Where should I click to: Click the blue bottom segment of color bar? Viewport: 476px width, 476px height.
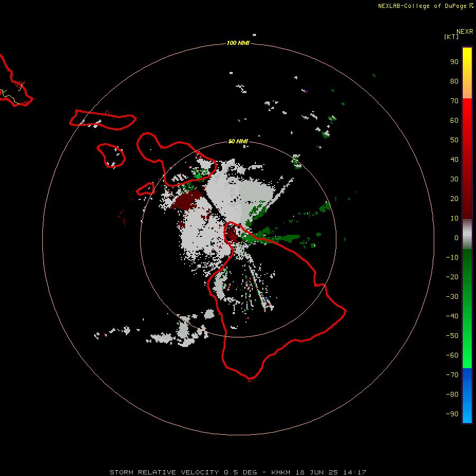point(467,396)
